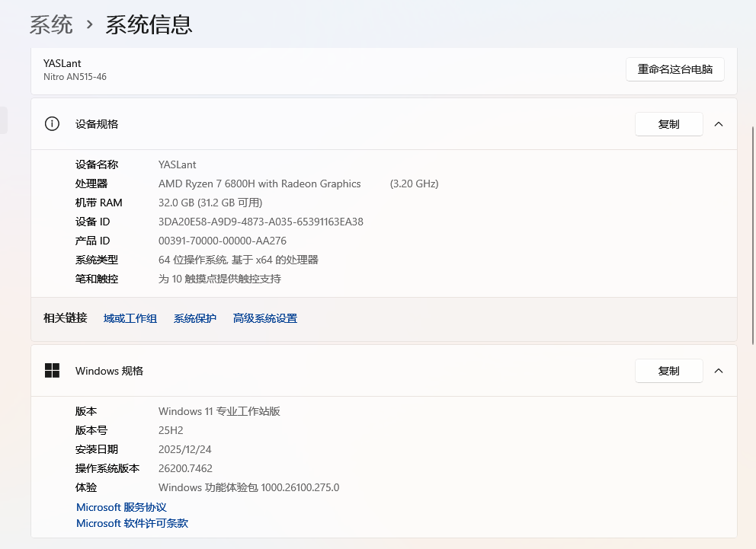Click the 版本号 label
This screenshot has height=549, width=756.
pos(91,430)
